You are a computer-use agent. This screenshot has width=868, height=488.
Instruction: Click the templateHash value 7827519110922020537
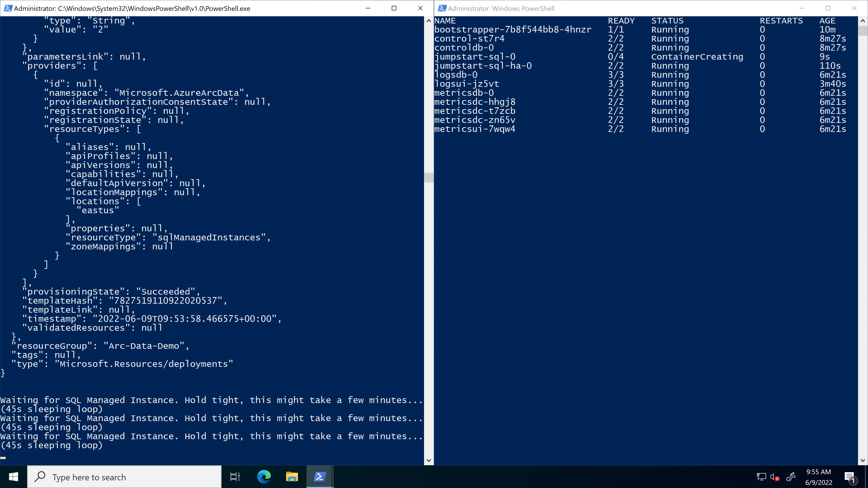pyautogui.click(x=165, y=301)
